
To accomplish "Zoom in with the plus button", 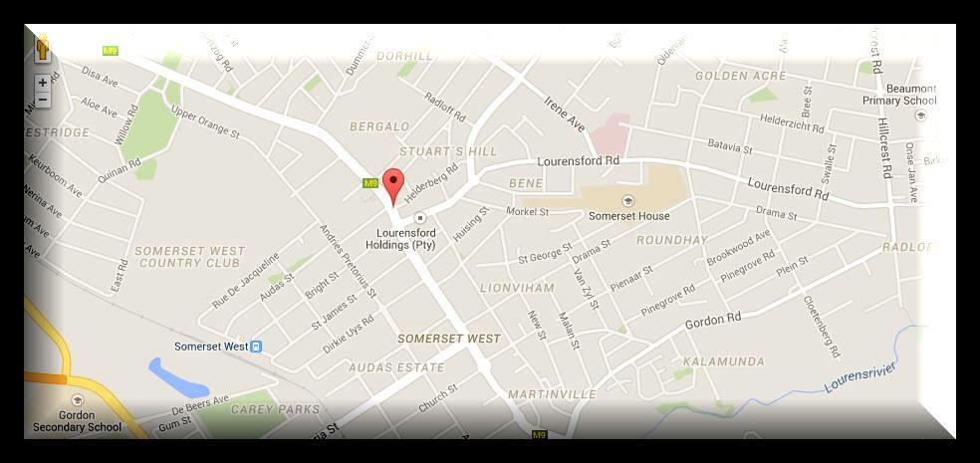I will (x=43, y=83).
